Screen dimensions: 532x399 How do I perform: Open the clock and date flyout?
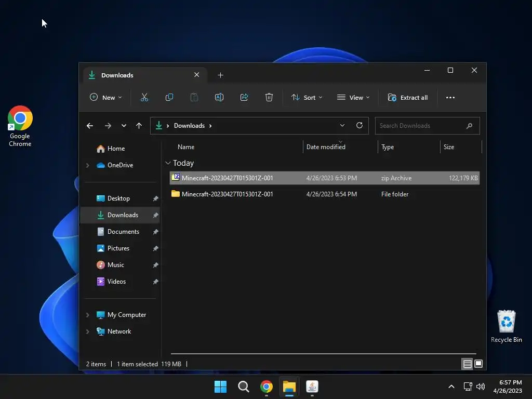[x=508, y=387]
